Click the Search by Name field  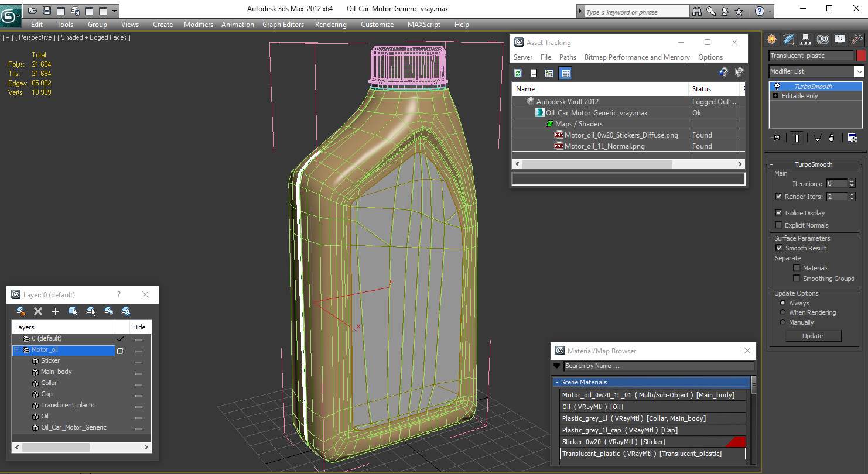pyautogui.click(x=658, y=366)
